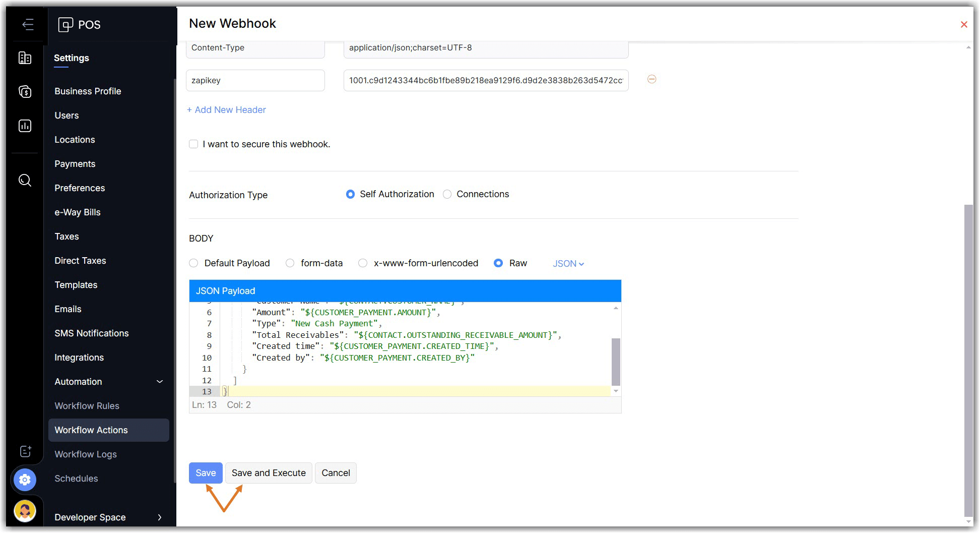The height and width of the screenshot is (533, 980).
Task: Open the search magnifier icon in sidebar
Action: (25, 180)
